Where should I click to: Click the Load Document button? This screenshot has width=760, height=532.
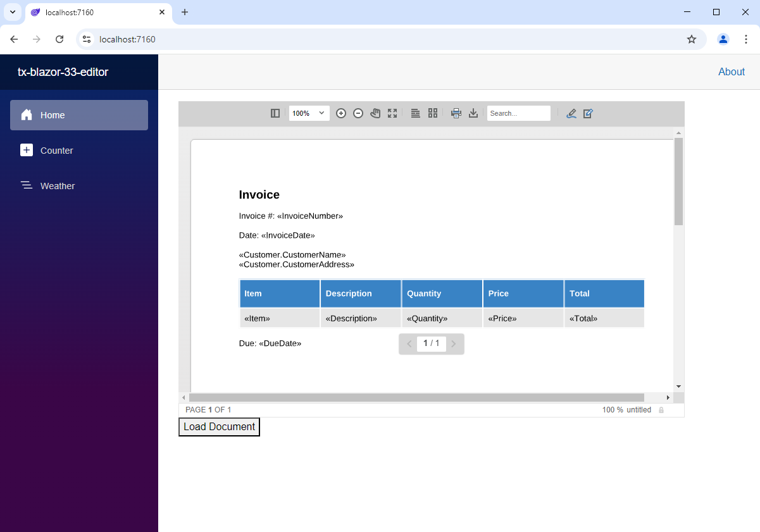[219, 426]
